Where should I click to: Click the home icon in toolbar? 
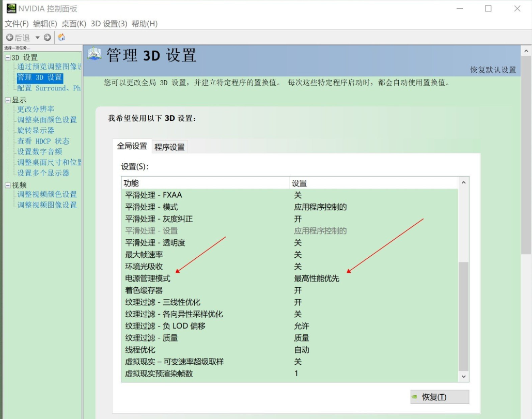(x=61, y=37)
